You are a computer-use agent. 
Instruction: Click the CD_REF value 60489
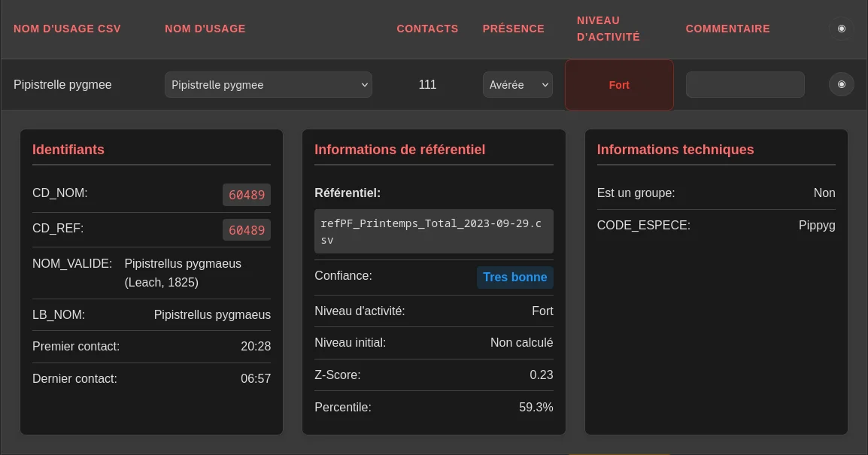tap(247, 229)
